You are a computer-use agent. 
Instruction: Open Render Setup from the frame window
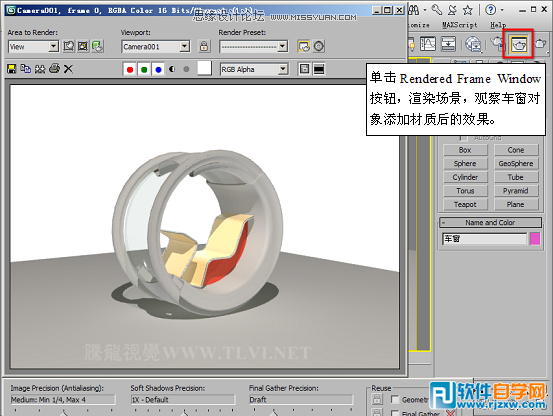304,46
